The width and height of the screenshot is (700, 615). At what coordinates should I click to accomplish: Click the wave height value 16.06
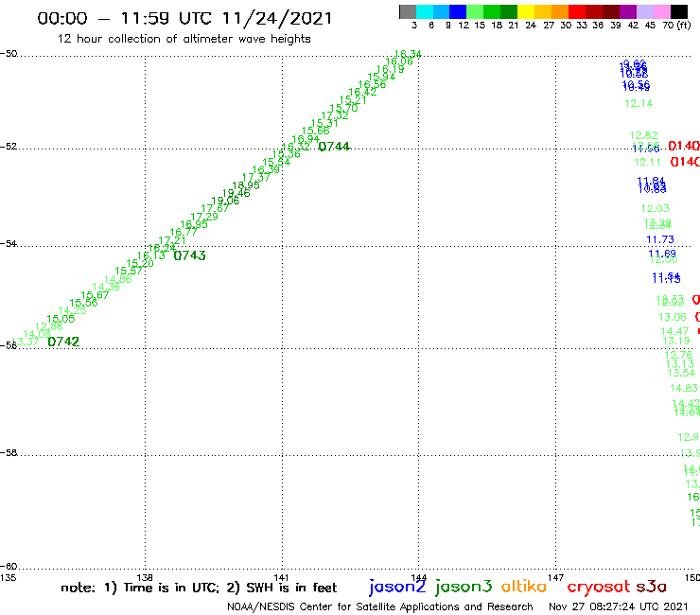pos(399,61)
